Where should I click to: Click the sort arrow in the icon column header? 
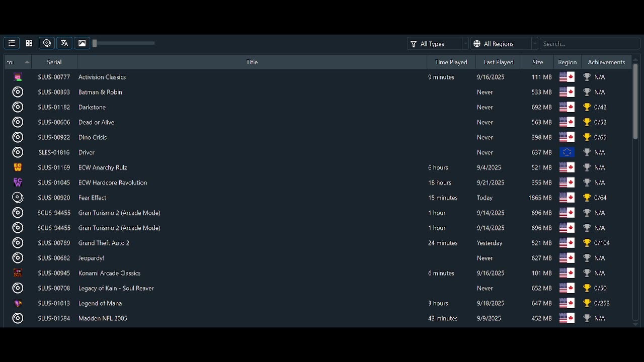27,62
